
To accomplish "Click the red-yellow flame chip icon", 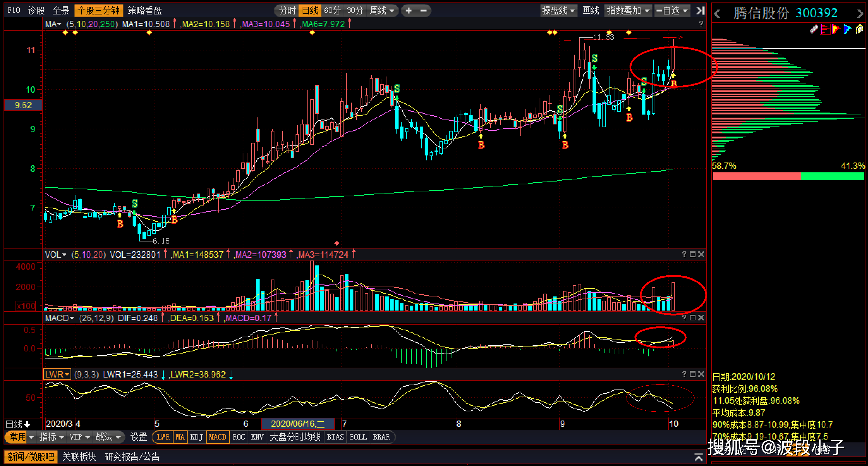I will click(x=836, y=29).
